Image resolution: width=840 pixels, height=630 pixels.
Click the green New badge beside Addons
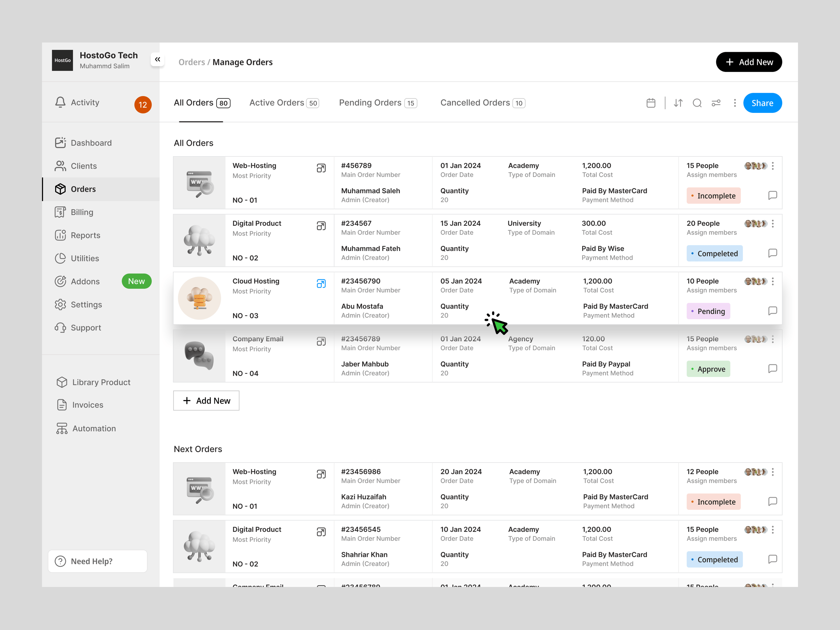pos(137,282)
